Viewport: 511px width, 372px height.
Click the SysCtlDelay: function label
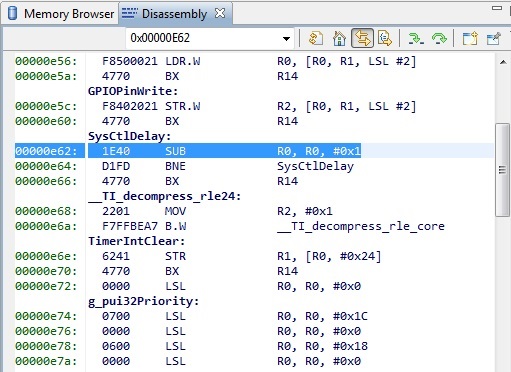129,136
